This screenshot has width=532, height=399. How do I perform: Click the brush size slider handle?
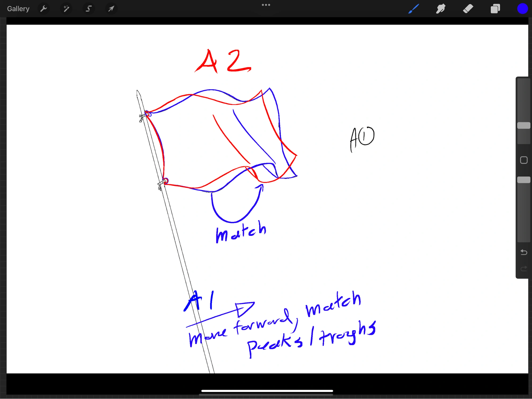coord(523,126)
